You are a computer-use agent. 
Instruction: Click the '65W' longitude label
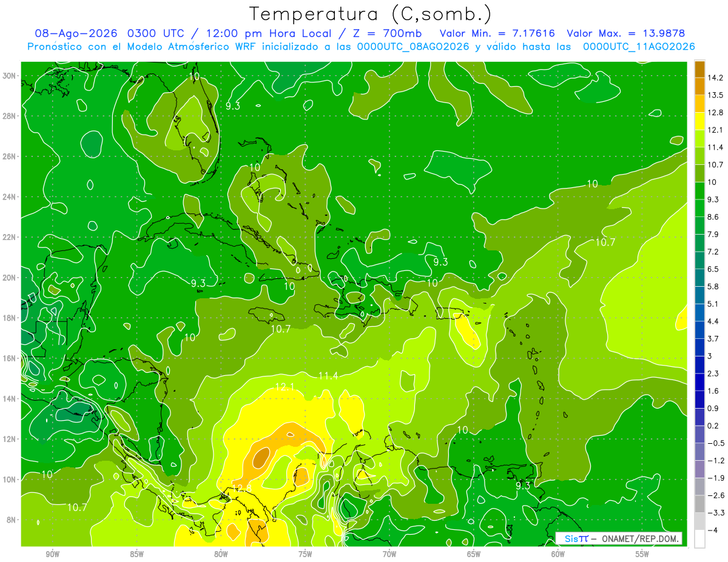pos(474,554)
